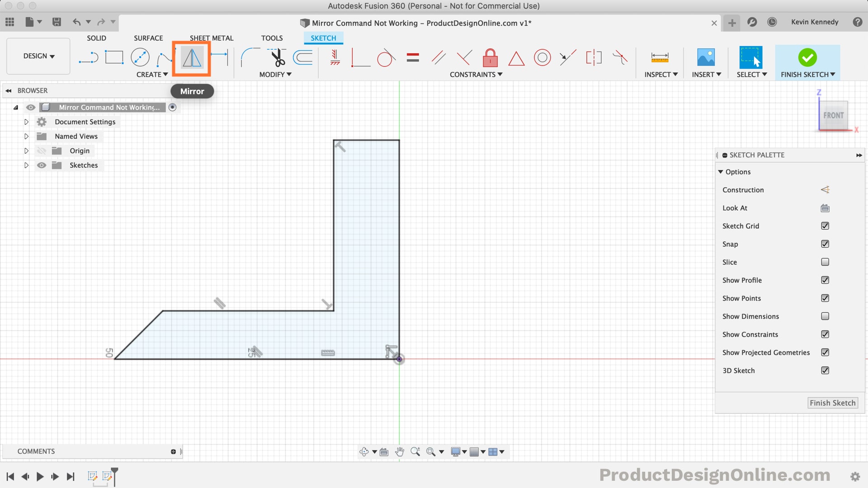Select the SKETCH tab
The width and height of the screenshot is (868, 488).
click(x=323, y=38)
